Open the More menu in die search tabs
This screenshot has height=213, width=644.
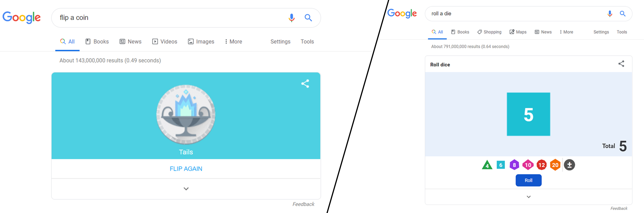566,32
